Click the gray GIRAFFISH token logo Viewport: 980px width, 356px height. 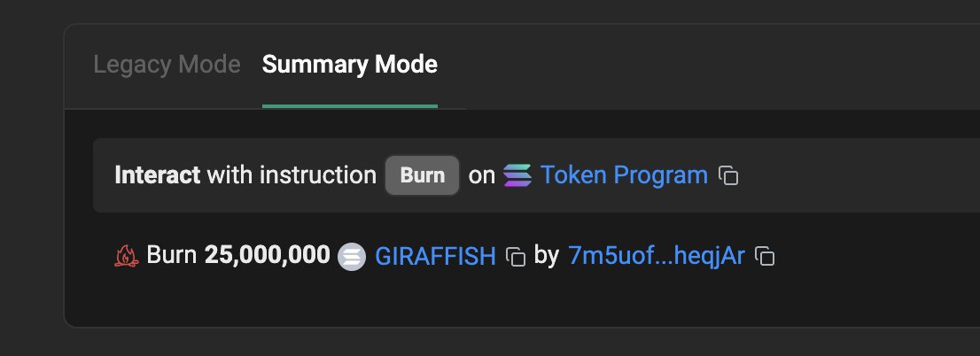[x=352, y=256]
